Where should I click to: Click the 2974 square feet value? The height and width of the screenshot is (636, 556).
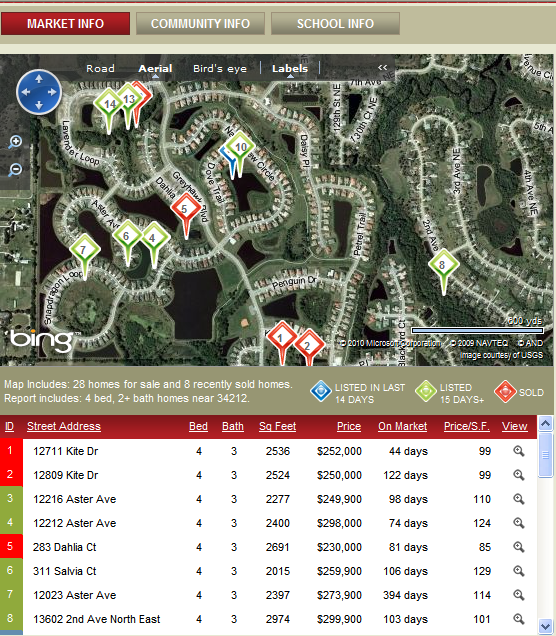[x=278, y=619]
